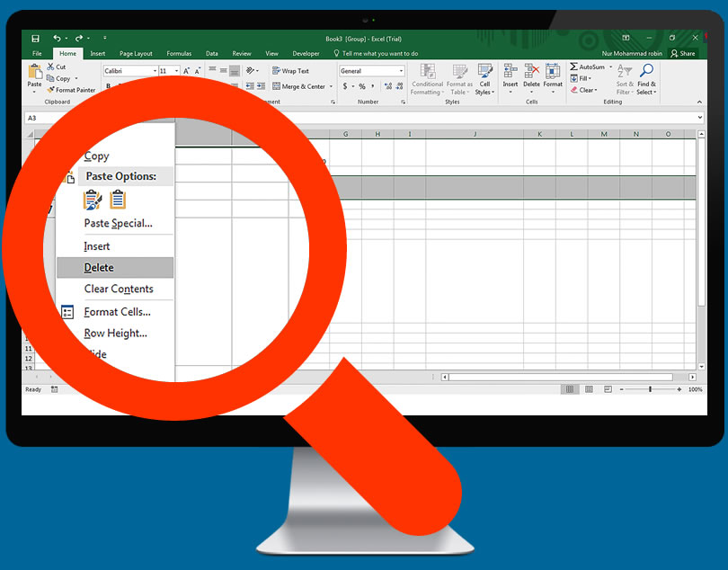The image size is (728, 570).
Task: Choose Clear Contents from context menu
Action: coord(119,289)
